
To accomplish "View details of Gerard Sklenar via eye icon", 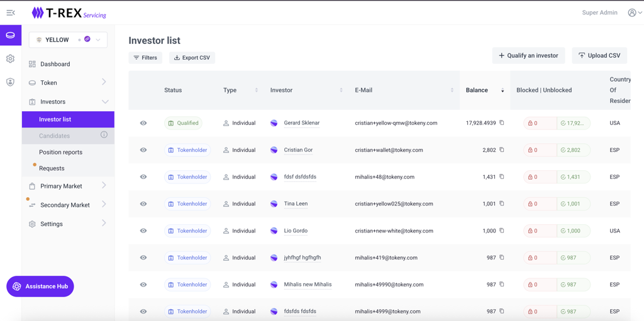I will pos(143,123).
